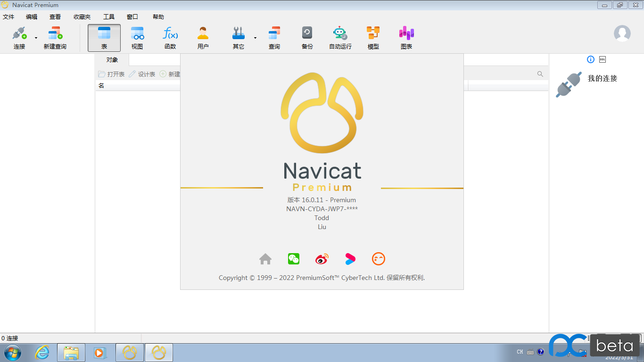
Task: Click the Navicat logo in About dialog
Action: [x=322, y=113]
